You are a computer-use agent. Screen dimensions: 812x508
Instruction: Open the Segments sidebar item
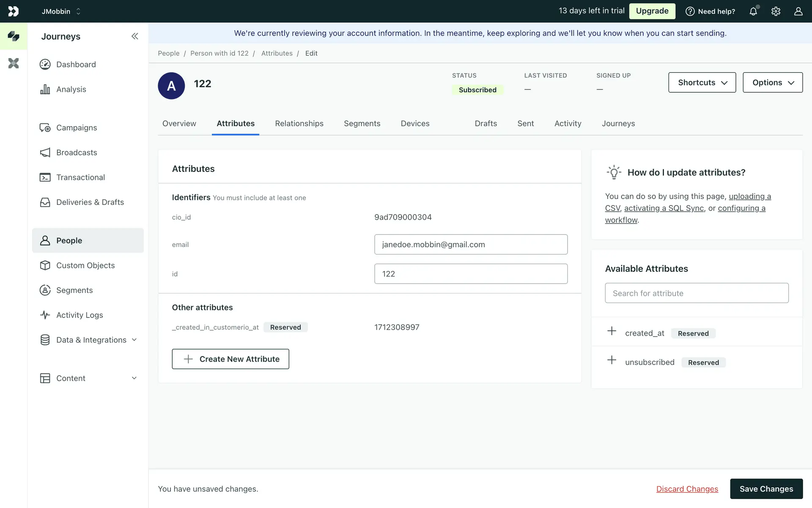pyautogui.click(x=74, y=290)
